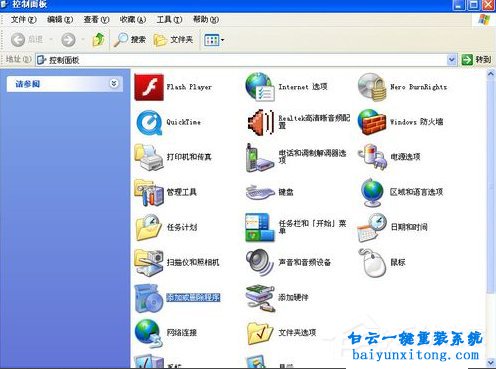Open the 工具(T) menu
This screenshot has width=496, height=369.
pyautogui.click(x=169, y=20)
